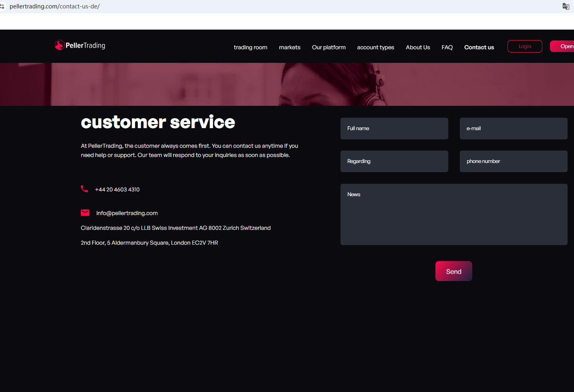Navigate to About Us
Screen dimensions: 574x392
(418, 47)
